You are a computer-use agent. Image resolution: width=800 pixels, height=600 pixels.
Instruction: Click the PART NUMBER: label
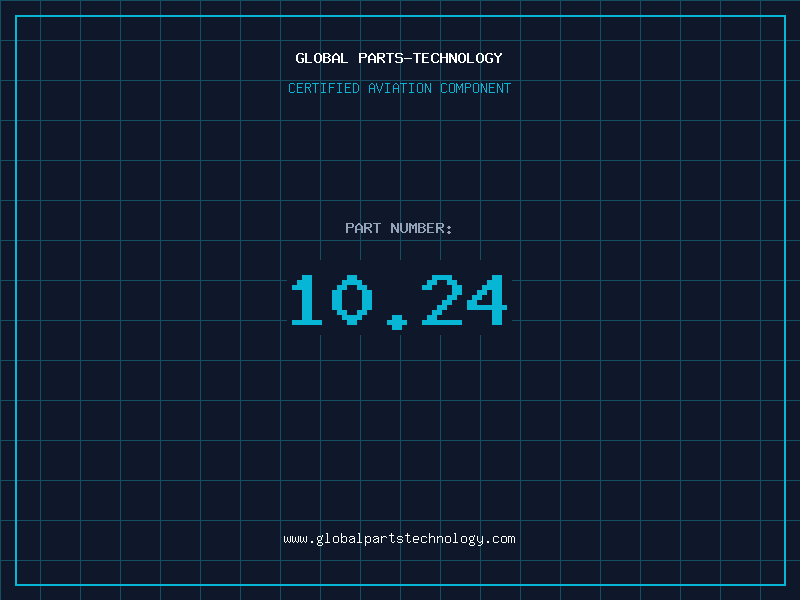coord(399,228)
